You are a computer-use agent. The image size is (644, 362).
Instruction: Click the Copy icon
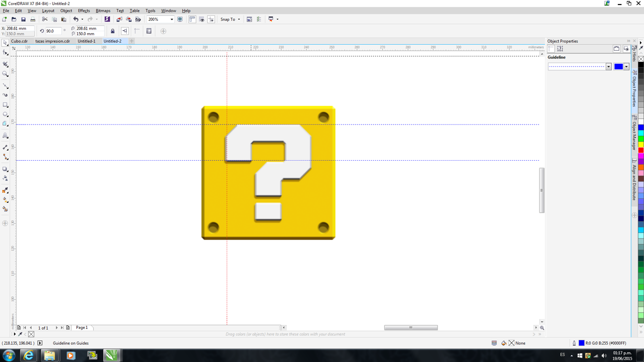pos(54,19)
